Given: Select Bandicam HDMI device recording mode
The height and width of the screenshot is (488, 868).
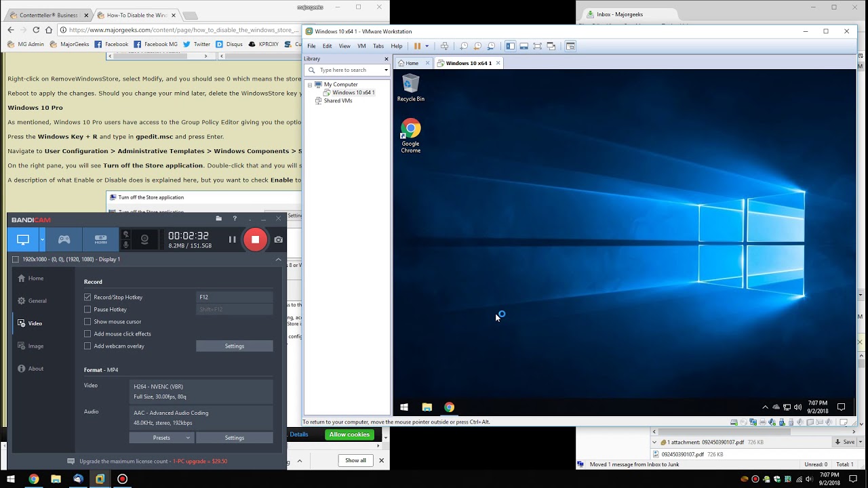Looking at the screenshot, I should pos(100,239).
